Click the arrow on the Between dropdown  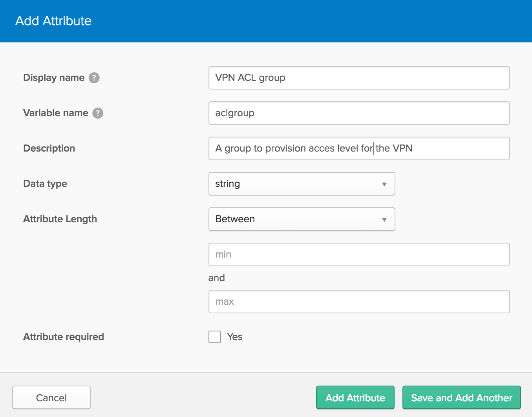(x=384, y=219)
